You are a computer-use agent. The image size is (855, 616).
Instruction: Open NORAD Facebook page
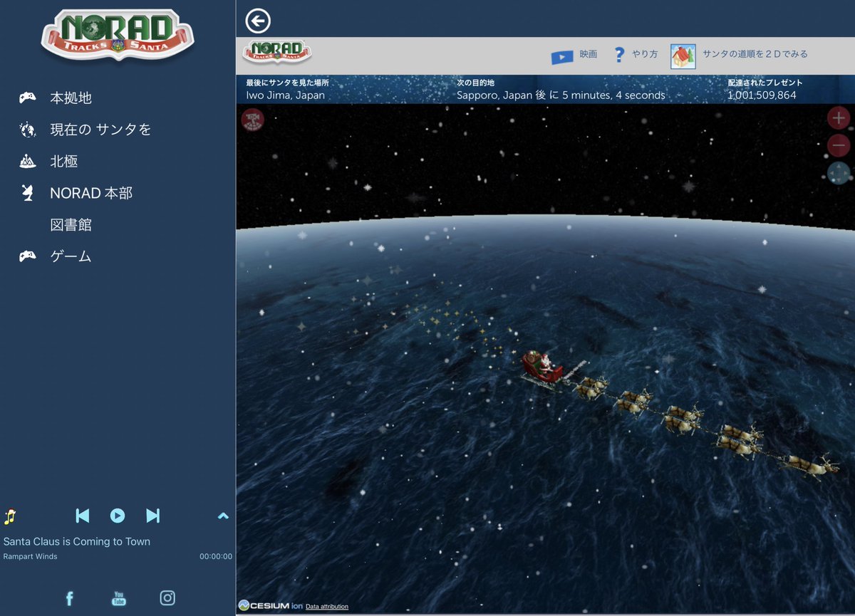pyautogui.click(x=69, y=598)
